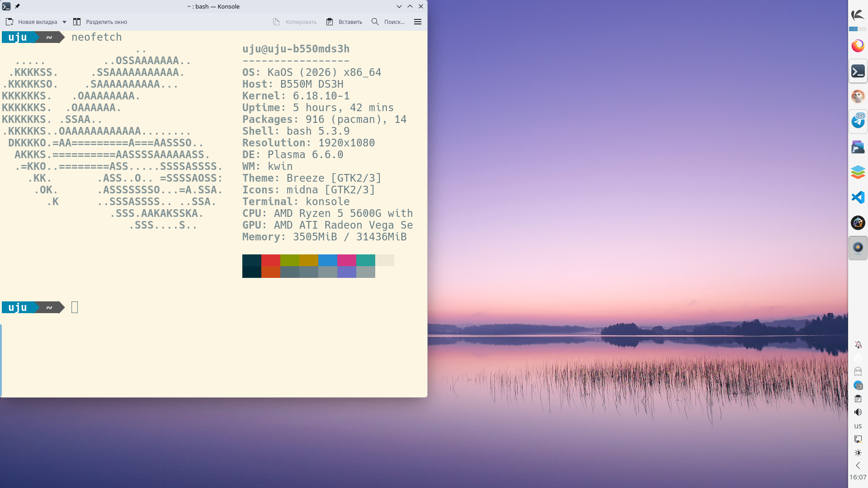The image size is (868, 488).
Task: Expand hidden system tray icons arrow
Action: (858, 465)
